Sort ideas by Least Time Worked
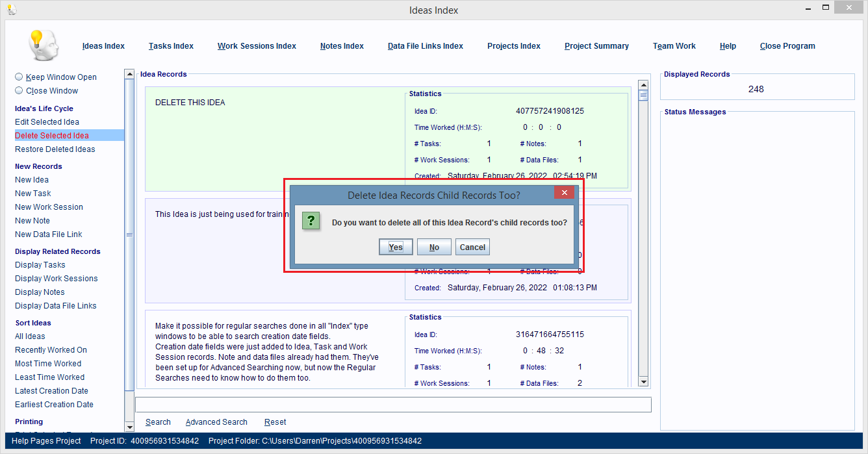The width and height of the screenshot is (868, 454). point(50,377)
